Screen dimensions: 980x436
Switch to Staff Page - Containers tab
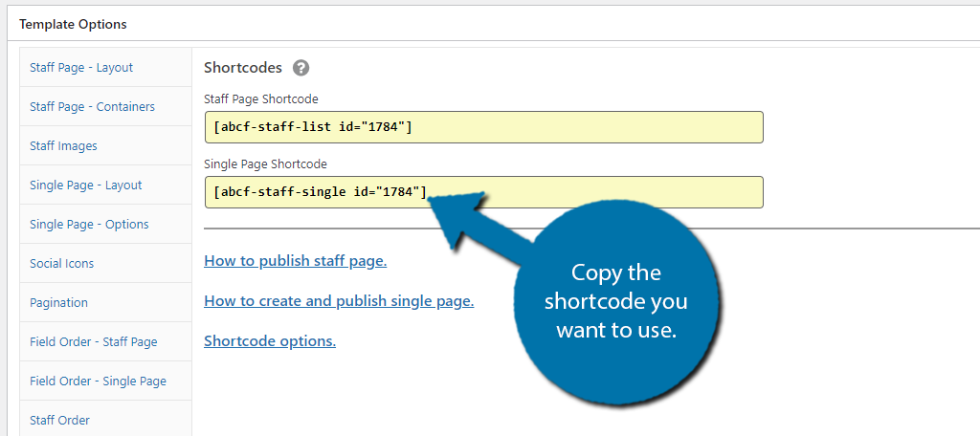pos(105,107)
